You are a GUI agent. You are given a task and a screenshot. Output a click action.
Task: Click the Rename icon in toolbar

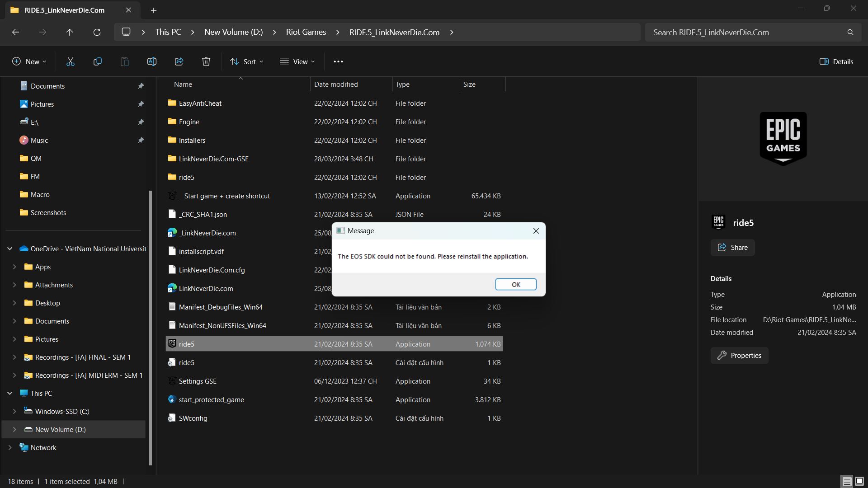(x=152, y=61)
